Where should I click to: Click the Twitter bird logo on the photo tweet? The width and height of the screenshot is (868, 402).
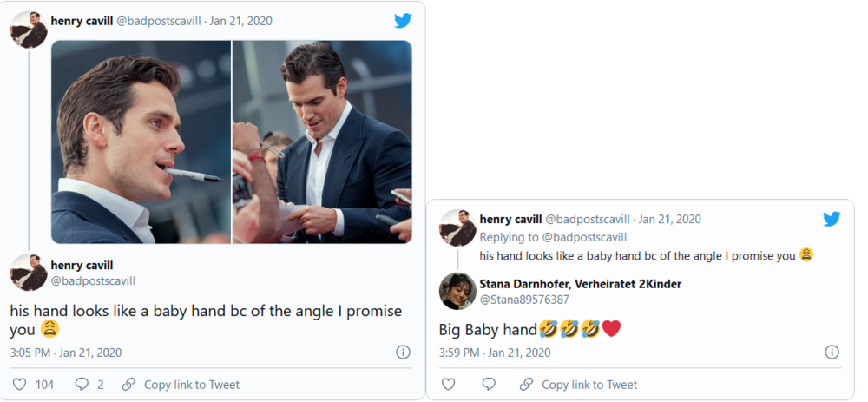pyautogui.click(x=403, y=21)
